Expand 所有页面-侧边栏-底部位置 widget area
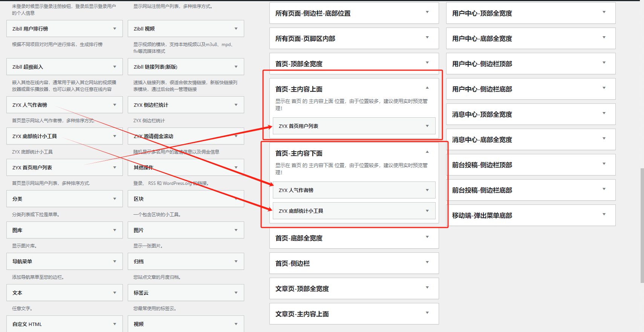644x332 pixels. [x=427, y=12]
